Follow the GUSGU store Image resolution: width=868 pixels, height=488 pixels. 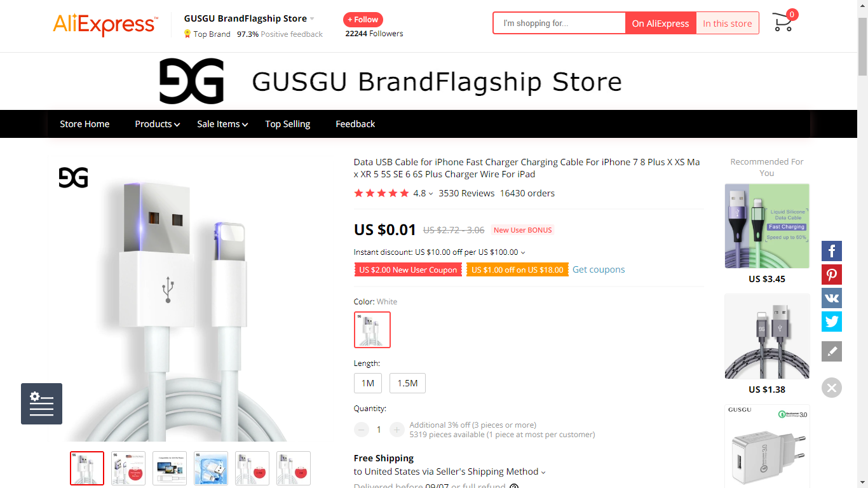pyautogui.click(x=363, y=20)
